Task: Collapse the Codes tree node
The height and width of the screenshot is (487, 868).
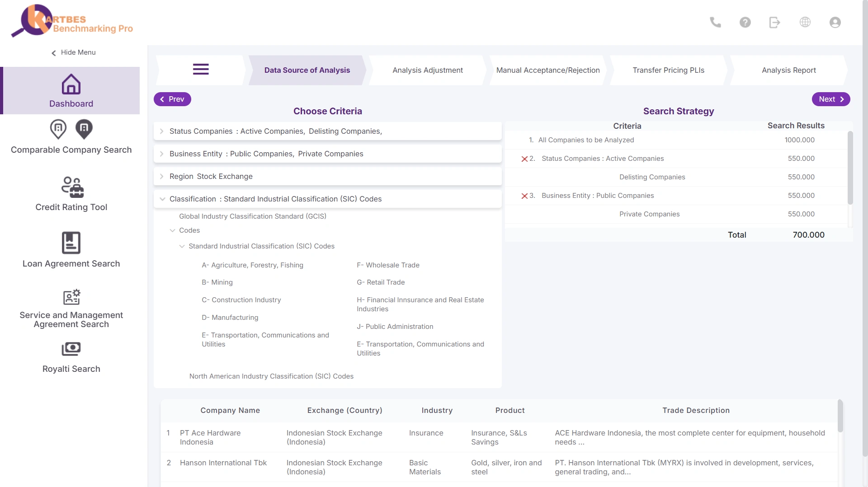Action: 172,230
